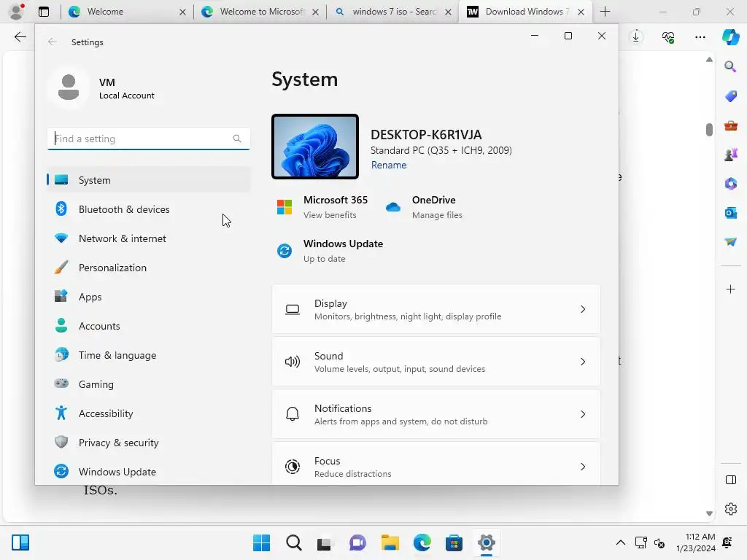This screenshot has width=747, height=560.
Task: Click Edge browser back arrow
Action: tap(20, 37)
